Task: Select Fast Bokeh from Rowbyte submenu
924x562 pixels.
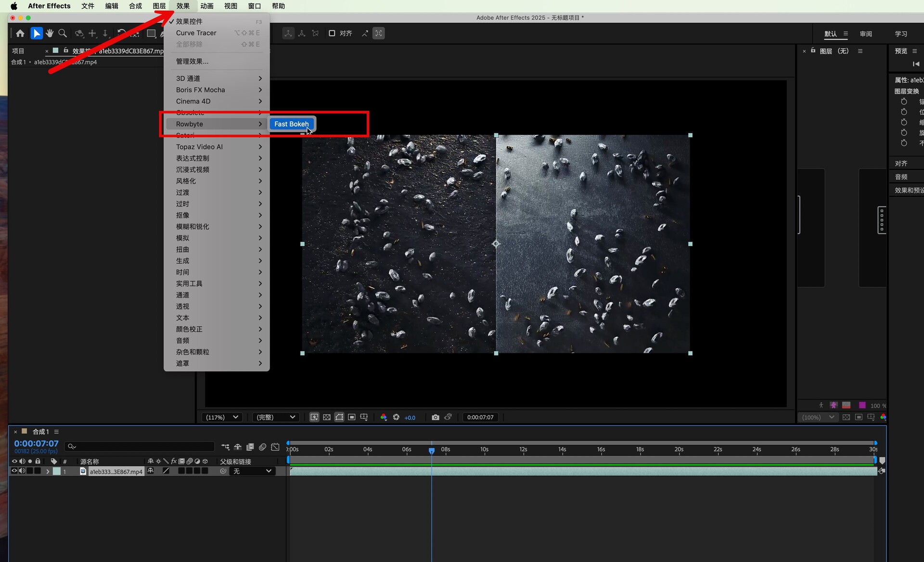Action: tap(291, 124)
